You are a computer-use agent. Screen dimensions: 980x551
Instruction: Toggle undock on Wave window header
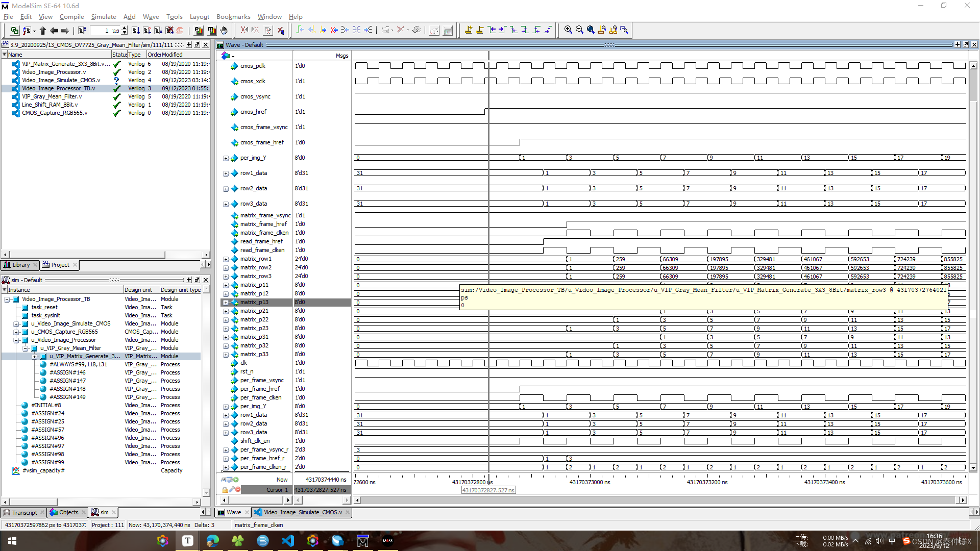click(x=966, y=45)
